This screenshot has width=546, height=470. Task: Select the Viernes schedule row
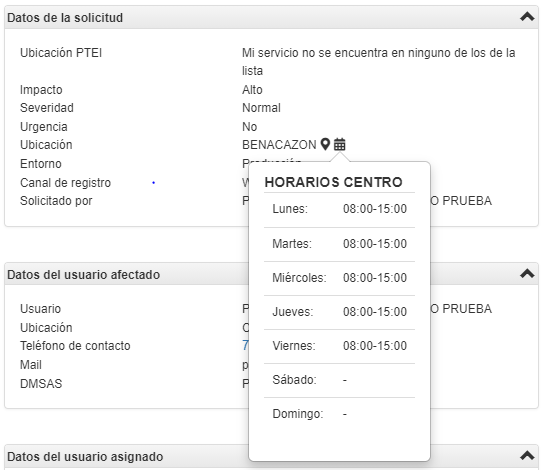340,346
